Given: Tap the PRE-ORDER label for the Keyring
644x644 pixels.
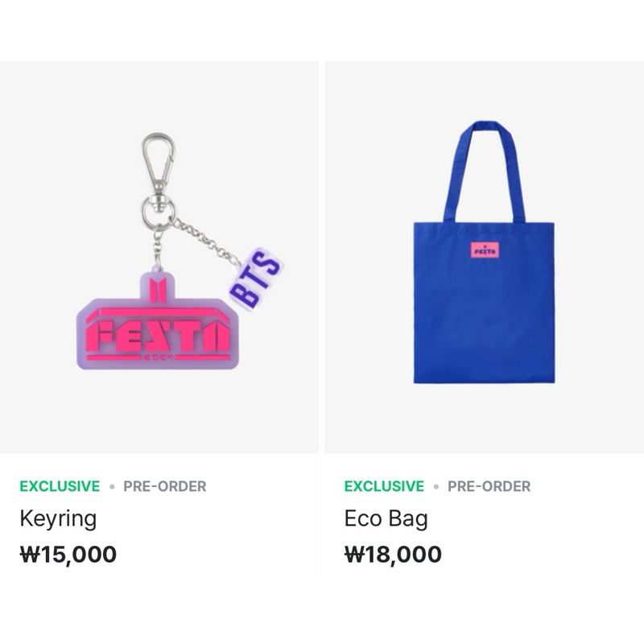Looking at the screenshot, I should pyautogui.click(x=165, y=486).
